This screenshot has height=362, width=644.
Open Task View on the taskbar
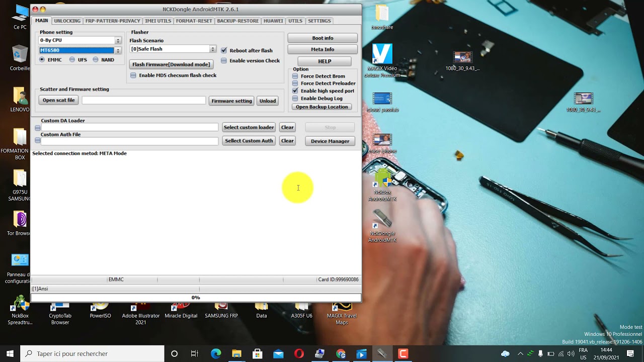click(195, 354)
